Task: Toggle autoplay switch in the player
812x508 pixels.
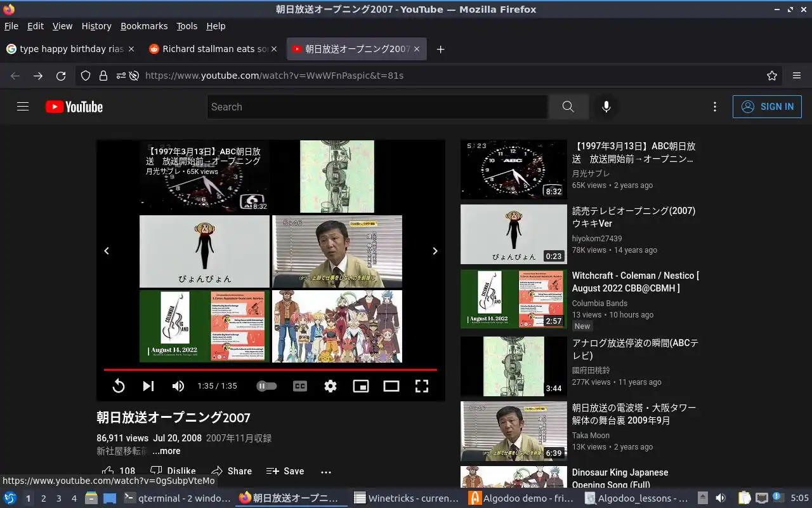Action: pyautogui.click(x=266, y=385)
